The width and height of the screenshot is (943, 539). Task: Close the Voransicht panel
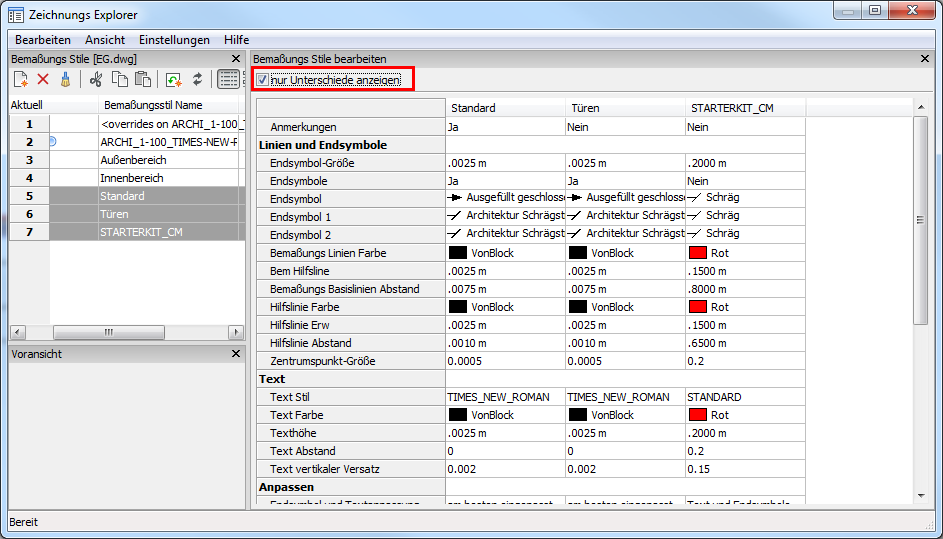(x=236, y=354)
